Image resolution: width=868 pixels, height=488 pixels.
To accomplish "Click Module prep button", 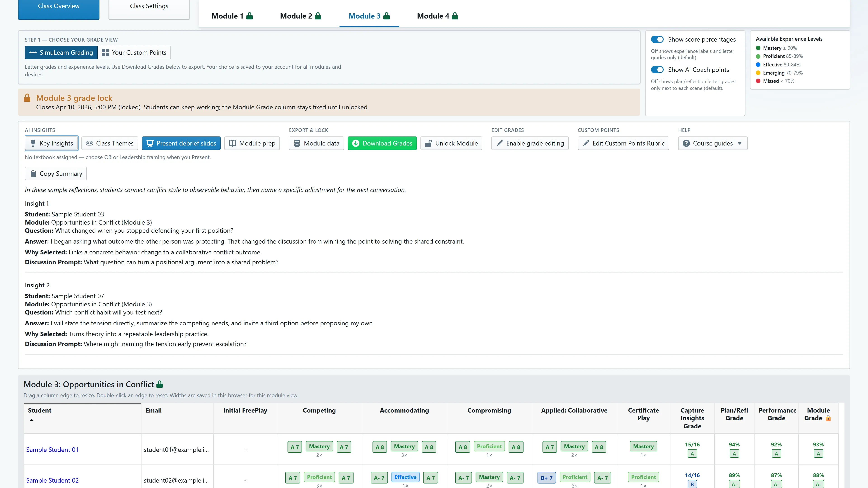I will coord(252,143).
